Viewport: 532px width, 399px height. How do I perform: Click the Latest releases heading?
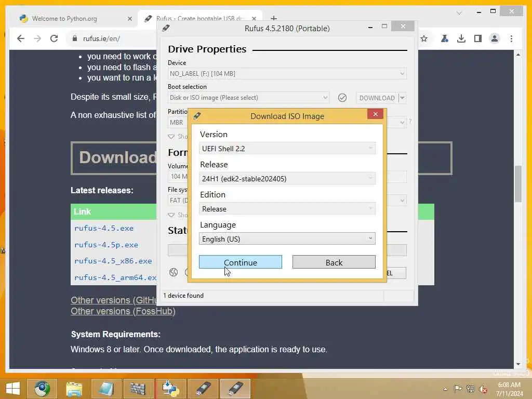tap(102, 190)
